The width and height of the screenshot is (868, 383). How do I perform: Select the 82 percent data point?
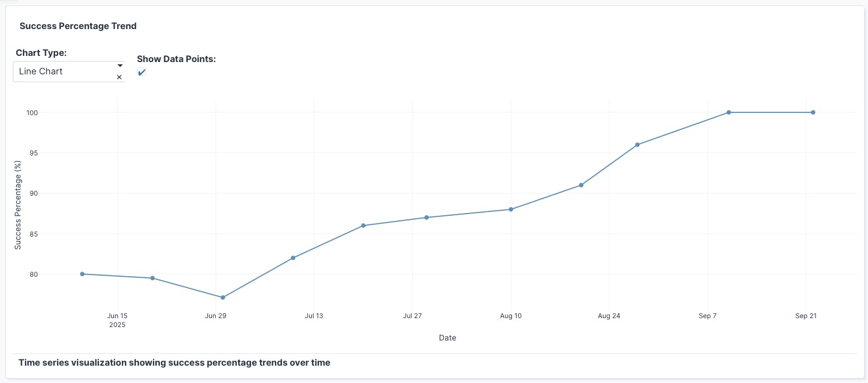293,258
